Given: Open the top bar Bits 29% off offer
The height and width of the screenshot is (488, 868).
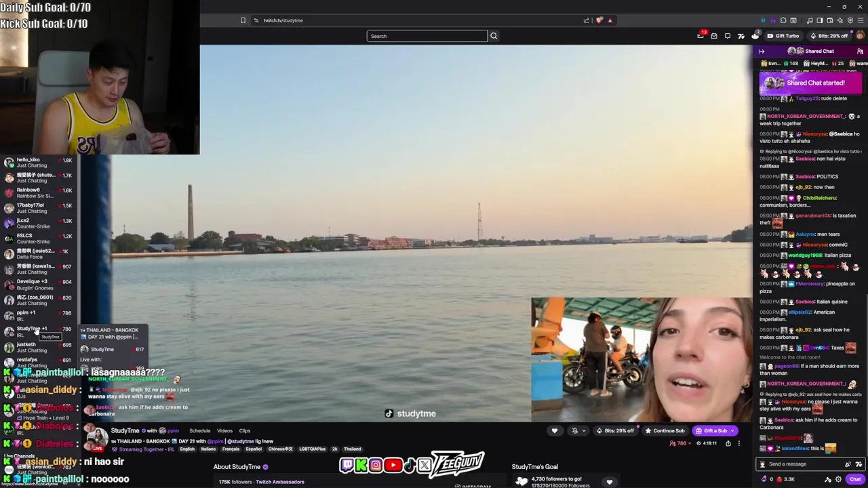Looking at the screenshot, I should pos(829,36).
